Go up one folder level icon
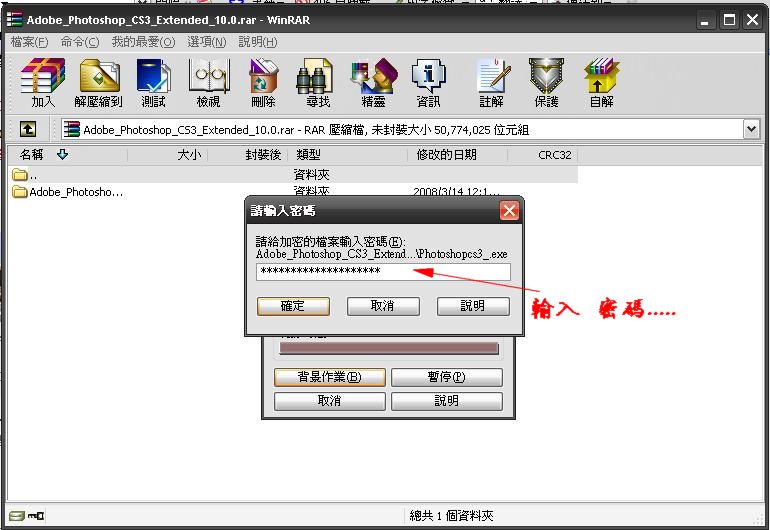 (28, 129)
